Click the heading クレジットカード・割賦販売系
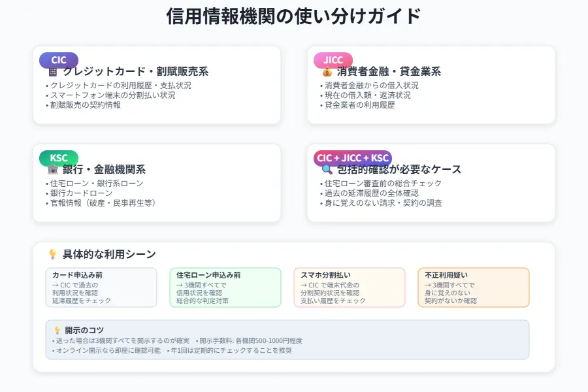This screenshot has width=588, height=392. point(135,71)
